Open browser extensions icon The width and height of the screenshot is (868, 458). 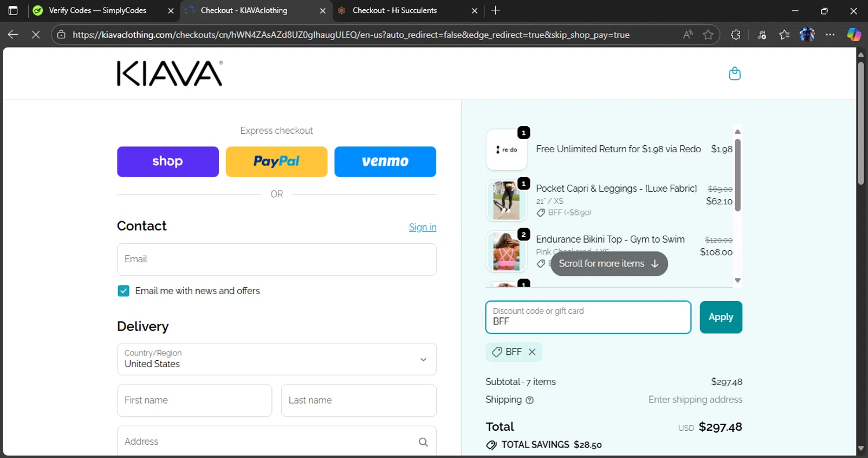(735, 35)
